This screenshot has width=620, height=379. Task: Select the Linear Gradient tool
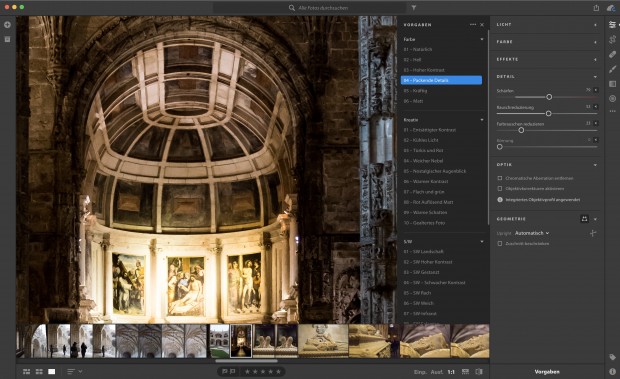pyautogui.click(x=612, y=84)
